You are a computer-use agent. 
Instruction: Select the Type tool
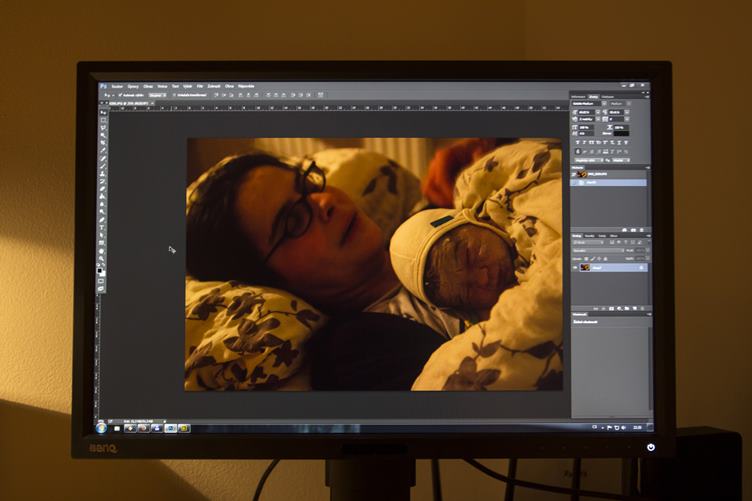tap(103, 228)
